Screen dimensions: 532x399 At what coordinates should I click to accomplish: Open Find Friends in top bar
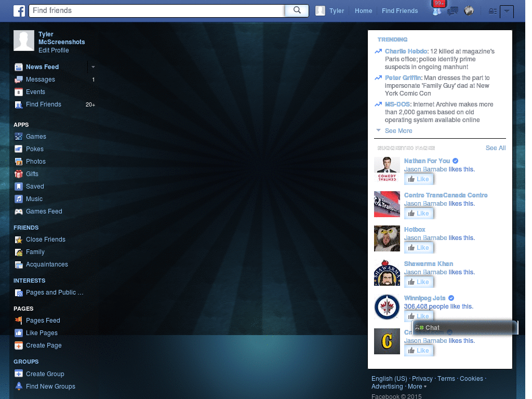click(x=400, y=11)
